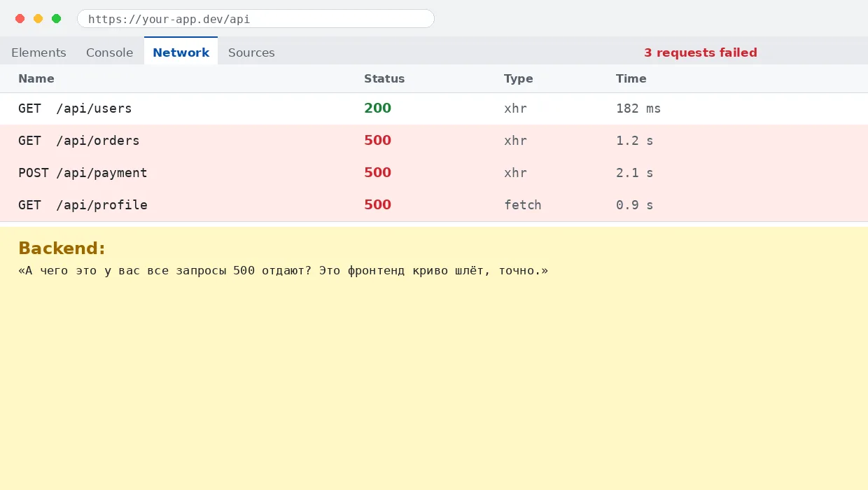Click the URL address bar

point(255,19)
